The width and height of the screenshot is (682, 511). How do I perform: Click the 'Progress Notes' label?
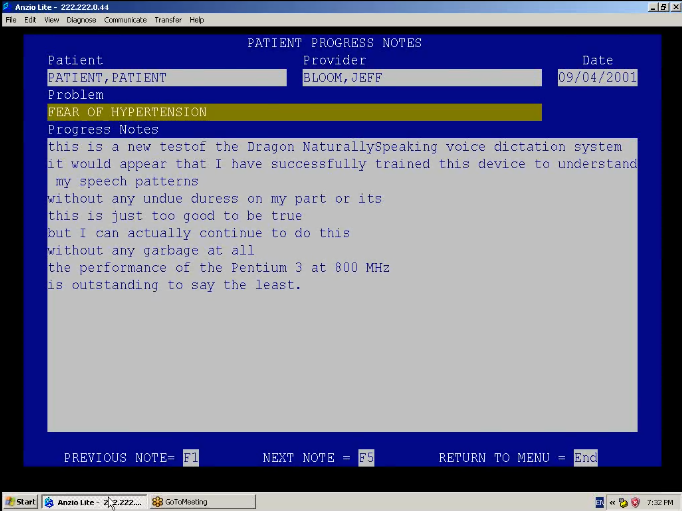103,130
